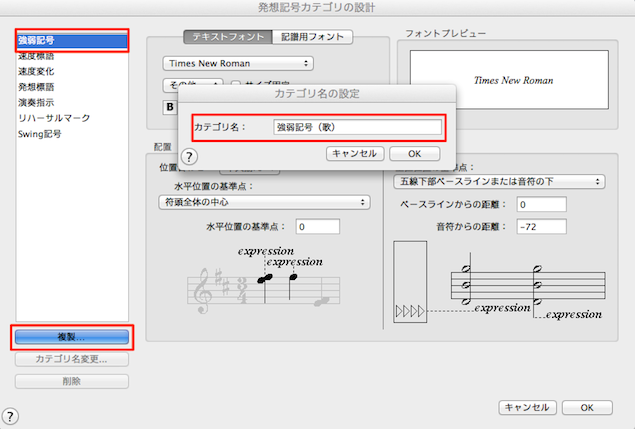Click the 水平位置の基準点 offset value field
Image resolution: width=635 pixels, height=429 pixels.
click(x=318, y=226)
